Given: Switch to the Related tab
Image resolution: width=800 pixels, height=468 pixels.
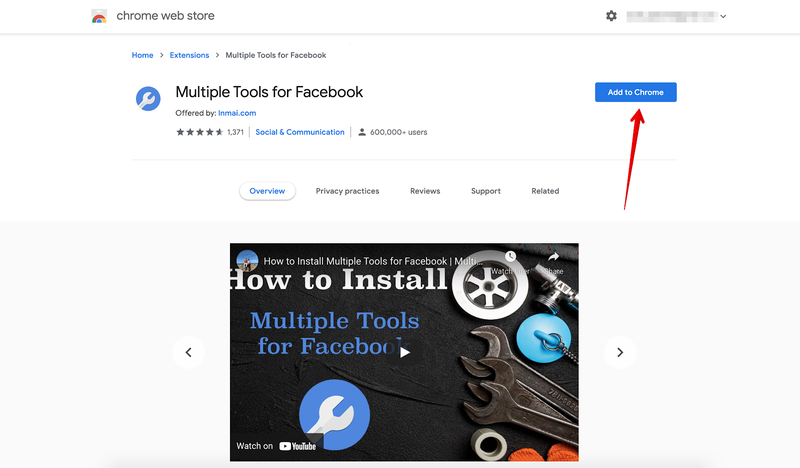Looking at the screenshot, I should tap(545, 191).
